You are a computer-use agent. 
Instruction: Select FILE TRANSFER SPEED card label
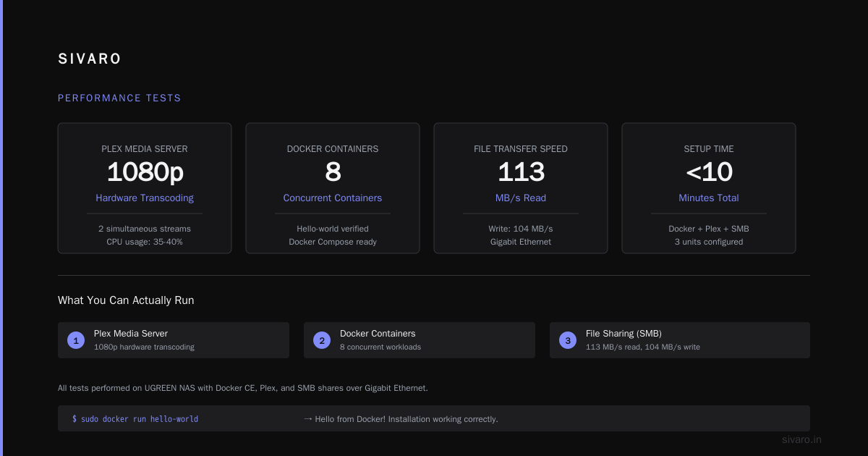point(521,149)
